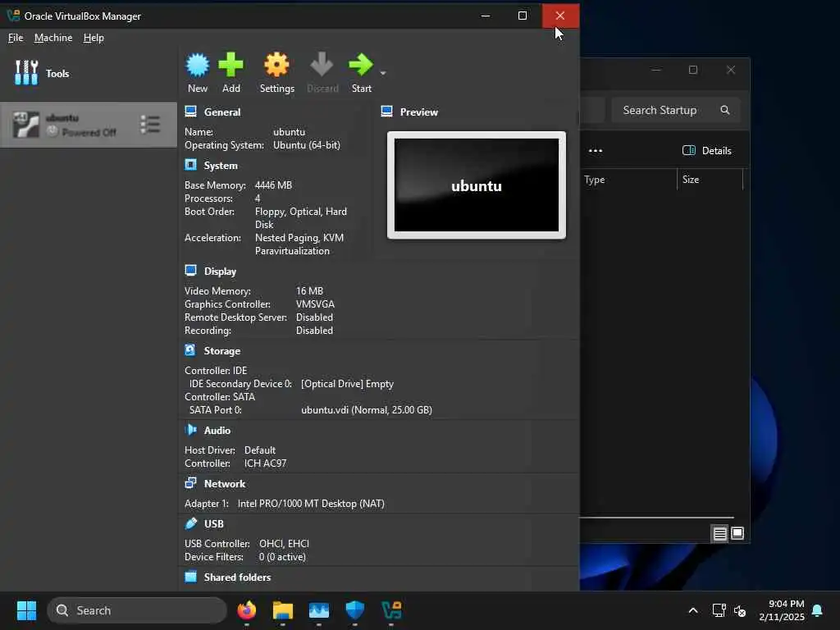Open the Network settings heading link
The height and width of the screenshot is (630, 840).
(225, 483)
